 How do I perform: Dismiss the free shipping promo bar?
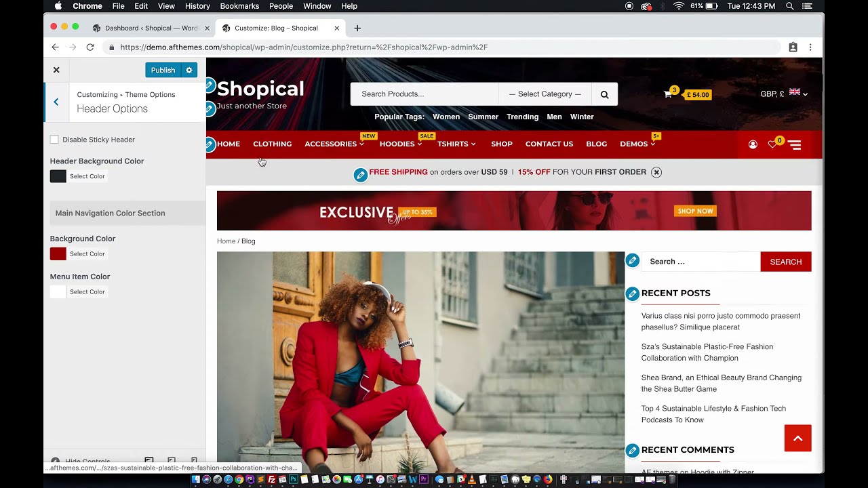[x=656, y=172]
